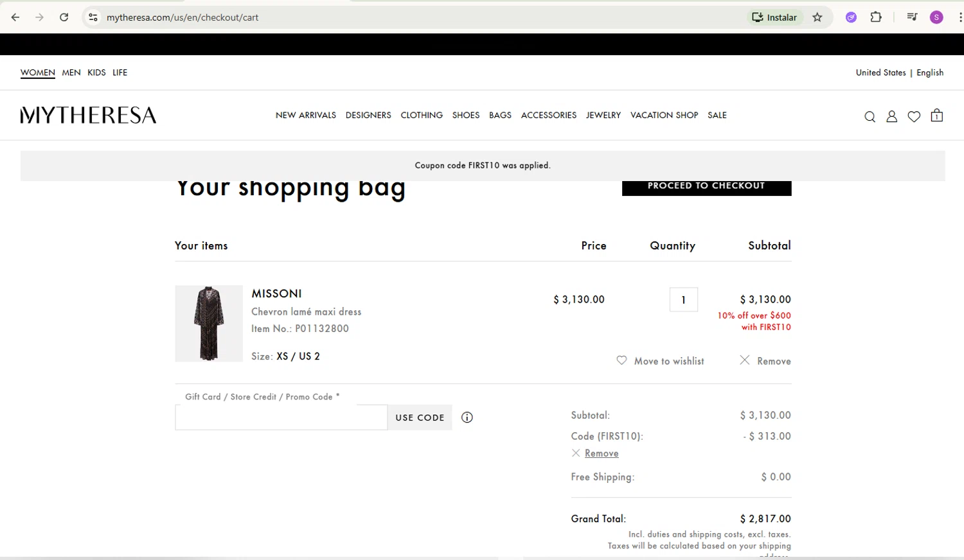
Task: Open Chevron lamé maxi dress product link
Action: (307, 311)
